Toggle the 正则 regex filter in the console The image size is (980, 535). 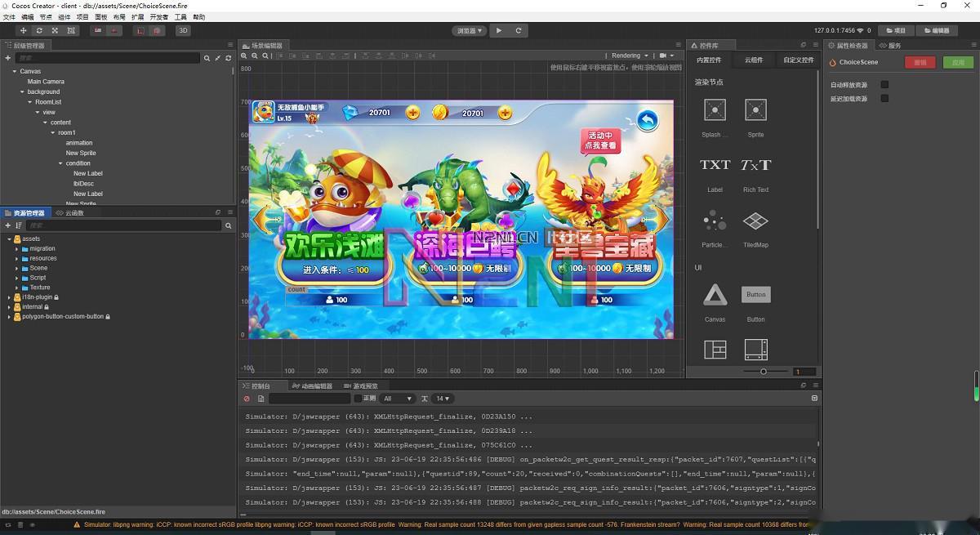[357, 399]
